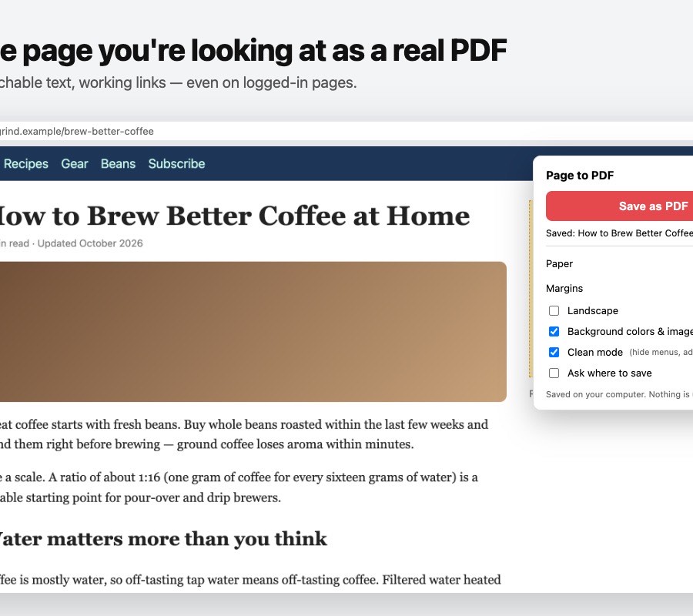Viewport: 693px width, 616px height.
Task: Click the paragraph about ratio 1:16
Action: click(239, 487)
